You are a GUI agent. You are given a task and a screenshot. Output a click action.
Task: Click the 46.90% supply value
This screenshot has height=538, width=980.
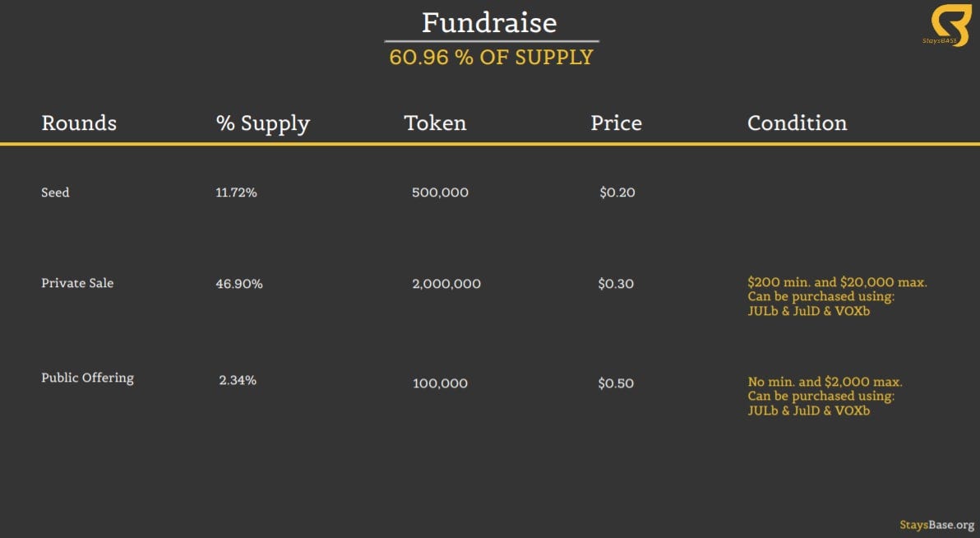[x=239, y=283]
